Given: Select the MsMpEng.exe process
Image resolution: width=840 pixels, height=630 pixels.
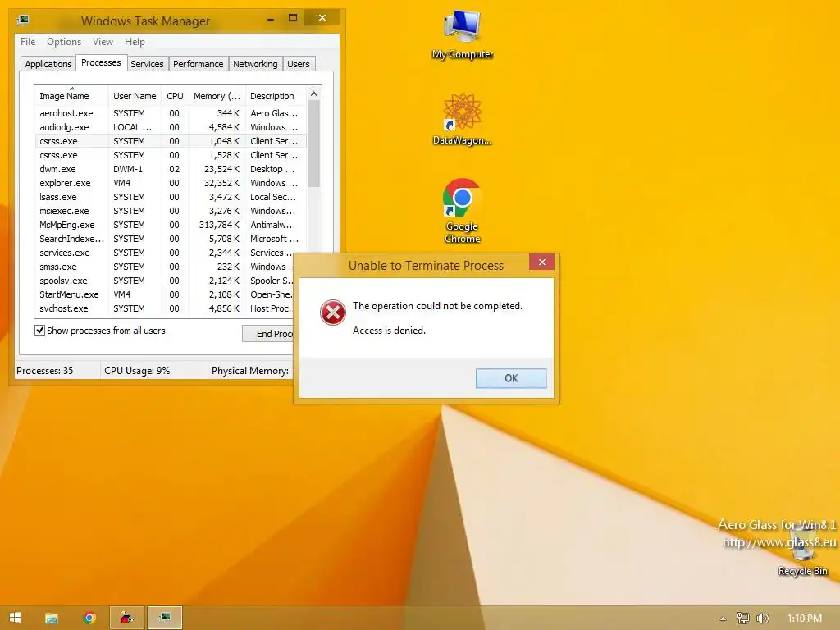Looking at the screenshot, I should click(171, 225).
